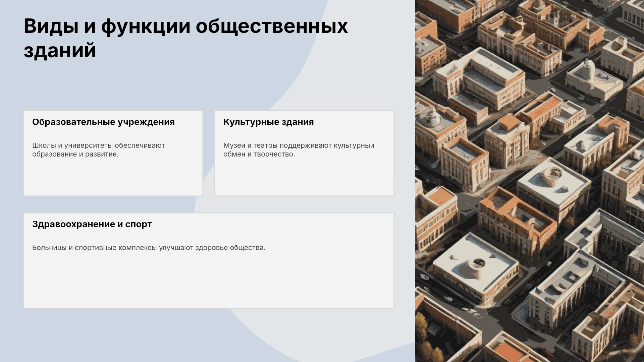Select the slide title about общественных зданий
The image size is (644, 362).
pyautogui.click(x=186, y=38)
